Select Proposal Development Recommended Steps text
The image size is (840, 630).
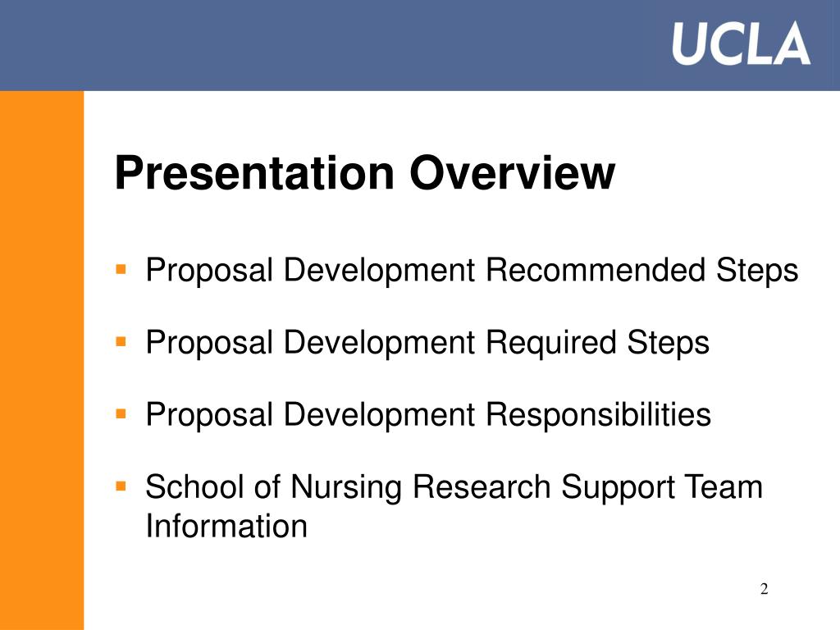click(x=472, y=270)
